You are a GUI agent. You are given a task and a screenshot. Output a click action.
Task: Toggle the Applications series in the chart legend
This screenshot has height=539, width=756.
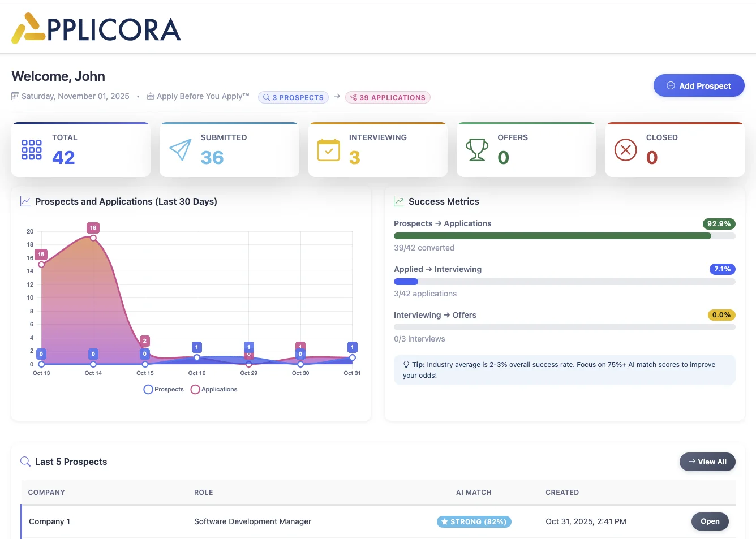(x=214, y=389)
